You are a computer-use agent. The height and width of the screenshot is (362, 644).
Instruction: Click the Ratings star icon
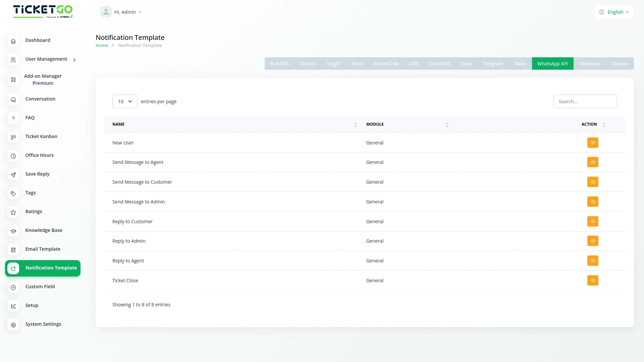point(13,212)
